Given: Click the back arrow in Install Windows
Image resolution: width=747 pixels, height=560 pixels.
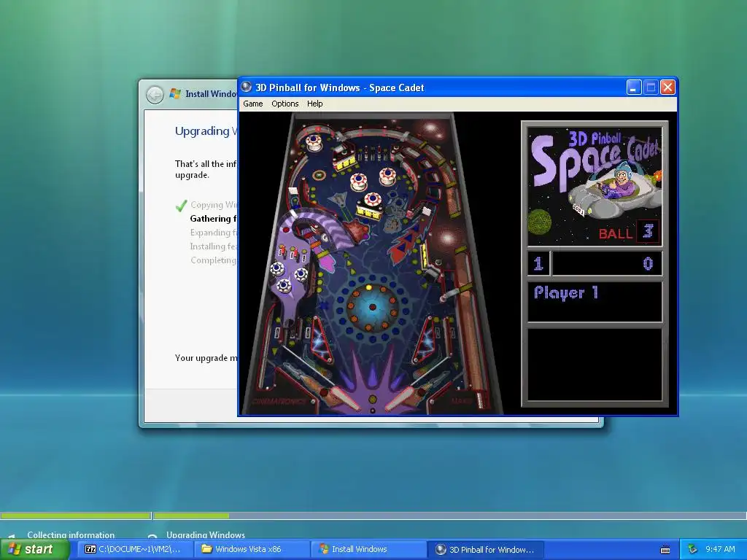Looking at the screenshot, I should pyautogui.click(x=155, y=95).
